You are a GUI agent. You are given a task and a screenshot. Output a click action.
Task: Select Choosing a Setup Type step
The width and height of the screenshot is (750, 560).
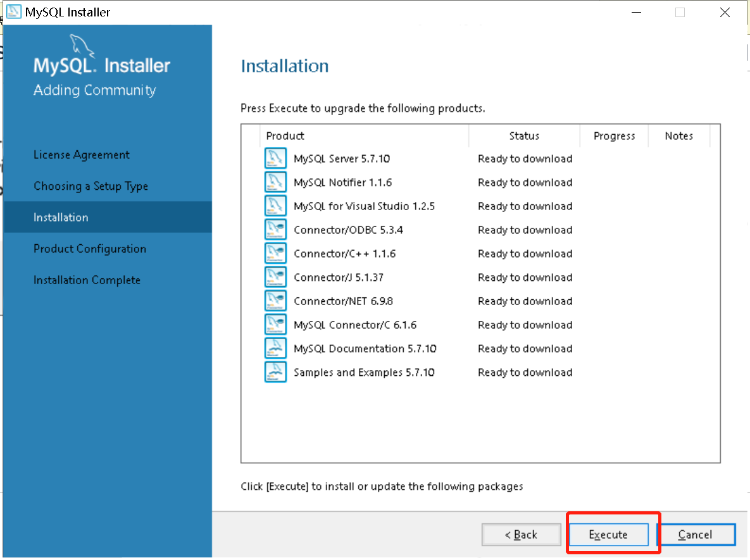point(91,186)
